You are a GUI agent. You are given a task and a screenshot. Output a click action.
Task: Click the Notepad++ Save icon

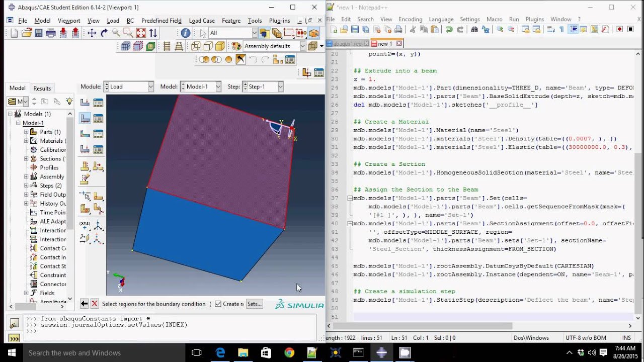[x=355, y=30]
